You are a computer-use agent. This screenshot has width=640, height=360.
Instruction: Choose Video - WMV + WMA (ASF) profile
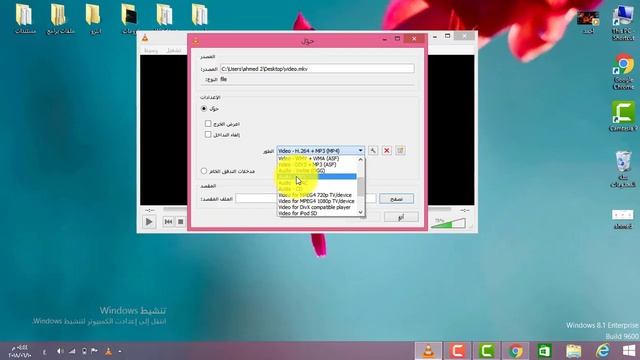[x=317, y=158]
